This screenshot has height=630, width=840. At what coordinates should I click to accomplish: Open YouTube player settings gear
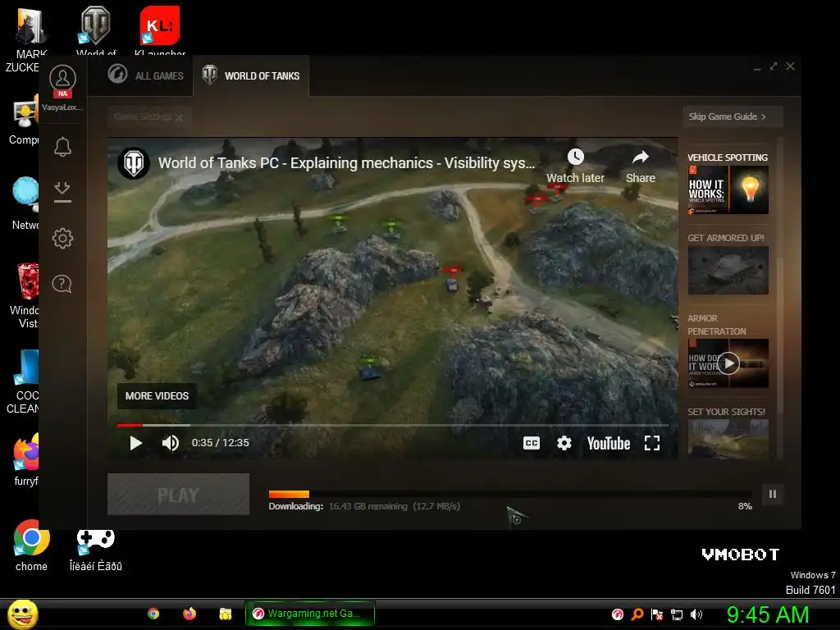[x=564, y=443]
